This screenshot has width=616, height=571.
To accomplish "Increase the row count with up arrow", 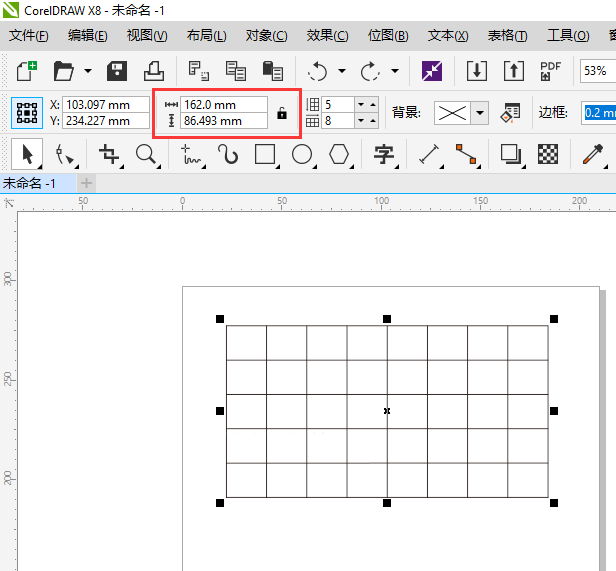I will coord(372,105).
